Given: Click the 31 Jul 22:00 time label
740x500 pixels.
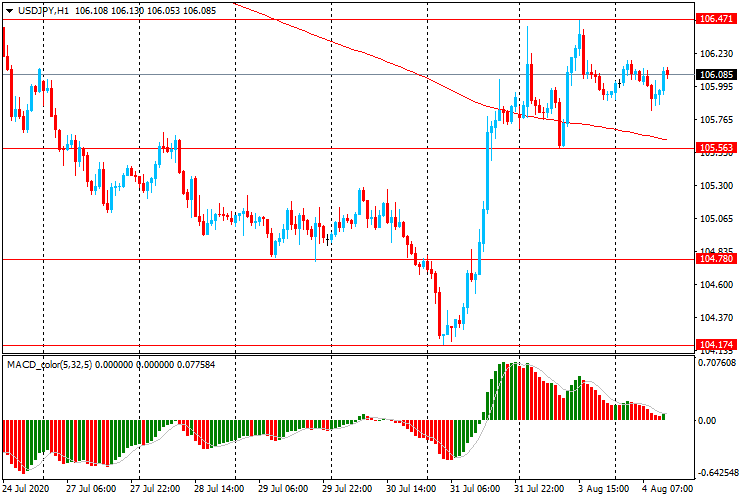Looking at the screenshot, I should point(539,488).
